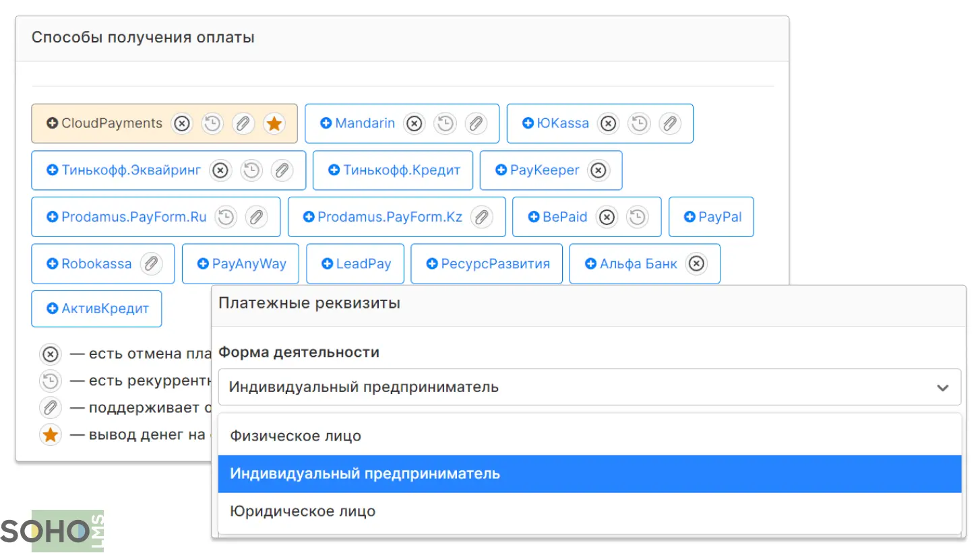Click the paperclip icon on CloudPayments
This screenshot has width=980, height=553.
coord(243,123)
